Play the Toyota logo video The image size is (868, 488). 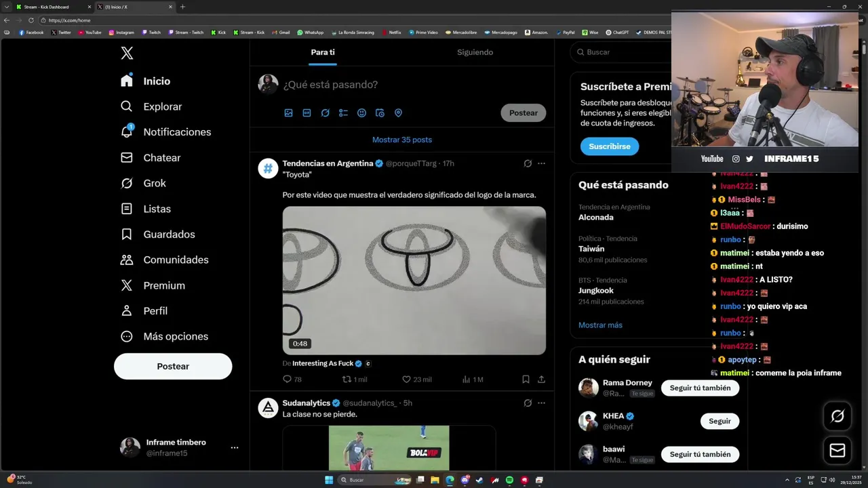pyautogui.click(x=414, y=281)
